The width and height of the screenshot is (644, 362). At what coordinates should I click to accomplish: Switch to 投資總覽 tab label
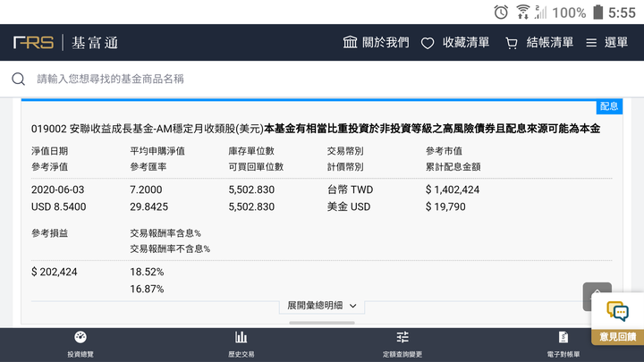pos(80,354)
